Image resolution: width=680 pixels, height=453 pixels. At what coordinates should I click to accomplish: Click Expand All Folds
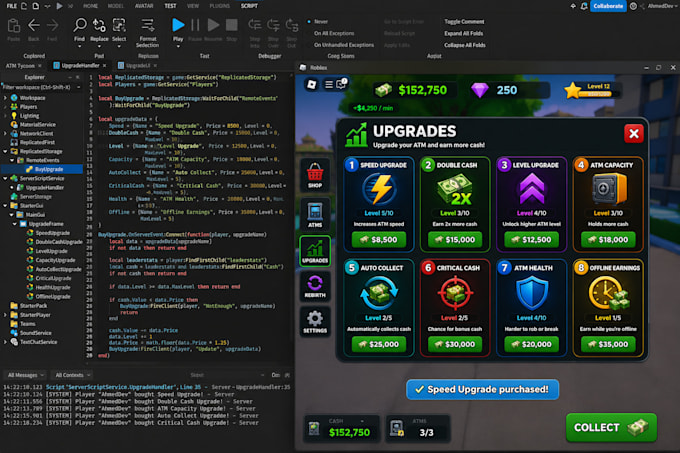(x=464, y=33)
